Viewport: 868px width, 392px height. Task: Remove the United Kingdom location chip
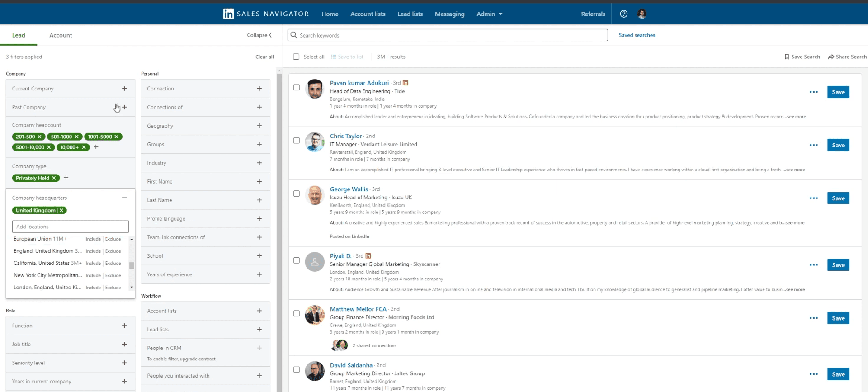coord(62,210)
